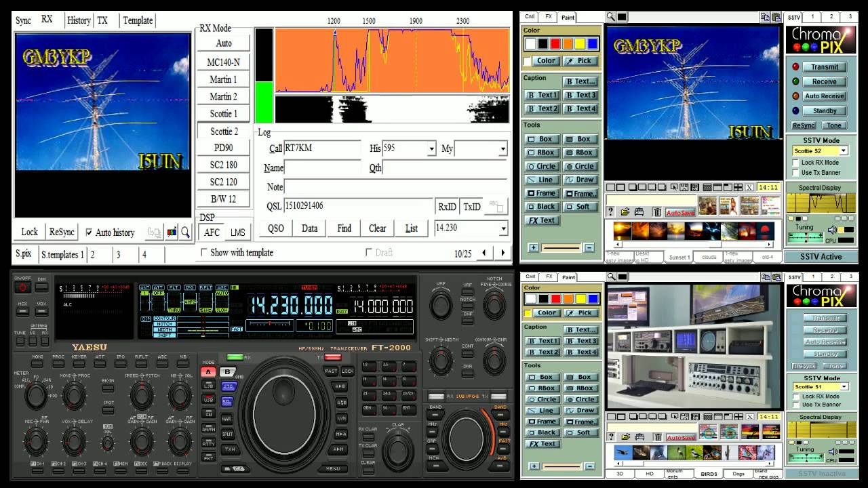This screenshot has width=868, height=488.
Task: Open the MENU key on Yaesu FT-2000
Action: [332, 468]
